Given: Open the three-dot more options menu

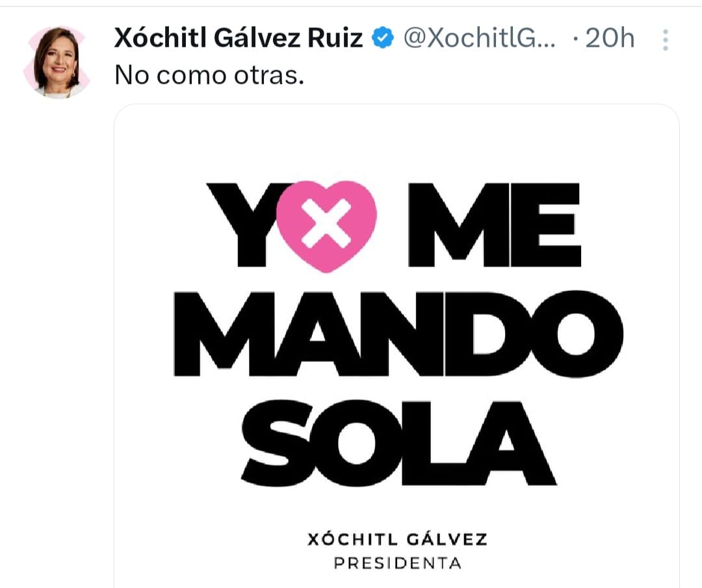Looking at the screenshot, I should 665,40.
